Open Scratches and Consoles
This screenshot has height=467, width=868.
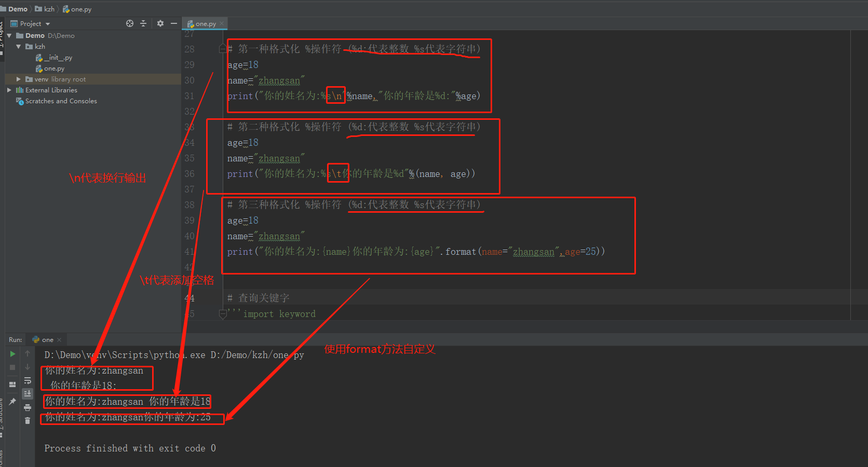pos(61,101)
